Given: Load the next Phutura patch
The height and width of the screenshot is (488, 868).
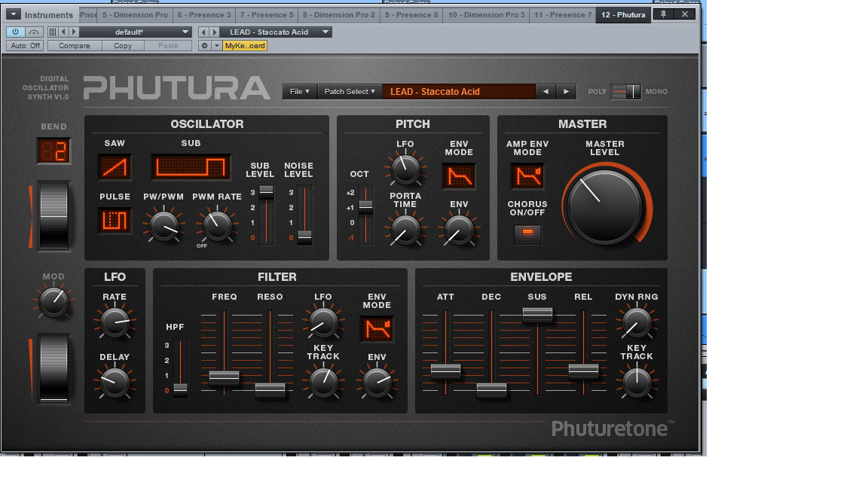Looking at the screenshot, I should [566, 92].
